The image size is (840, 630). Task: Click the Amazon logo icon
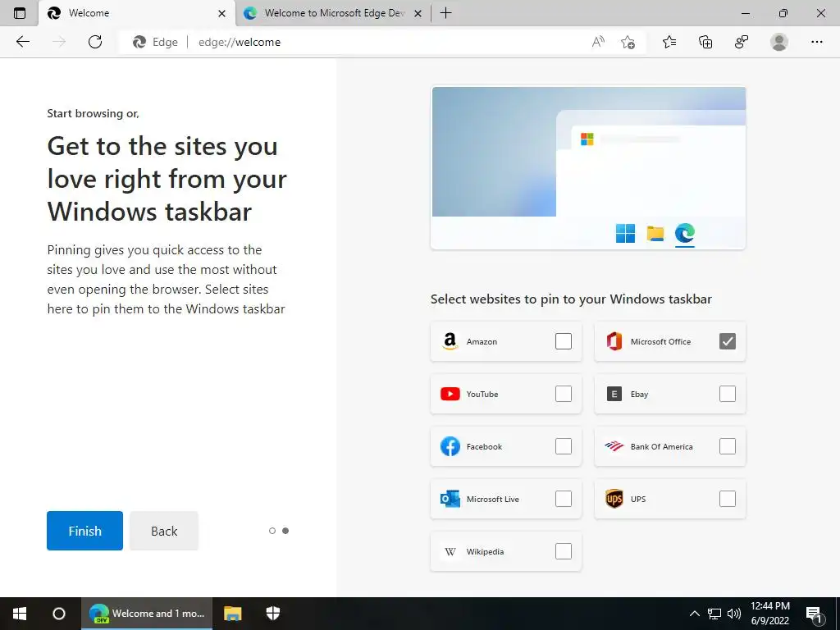[x=450, y=341]
